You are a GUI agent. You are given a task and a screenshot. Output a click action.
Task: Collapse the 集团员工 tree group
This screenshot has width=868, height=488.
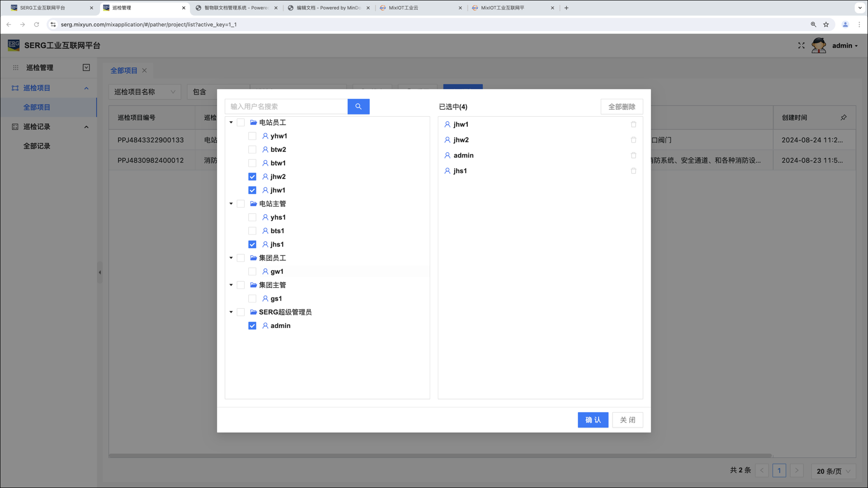(x=231, y=258)
